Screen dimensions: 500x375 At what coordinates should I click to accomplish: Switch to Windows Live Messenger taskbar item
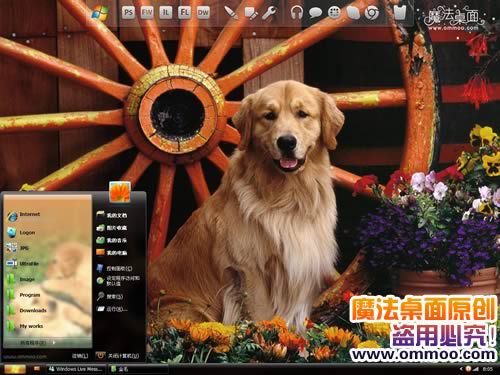click(77, 369)
